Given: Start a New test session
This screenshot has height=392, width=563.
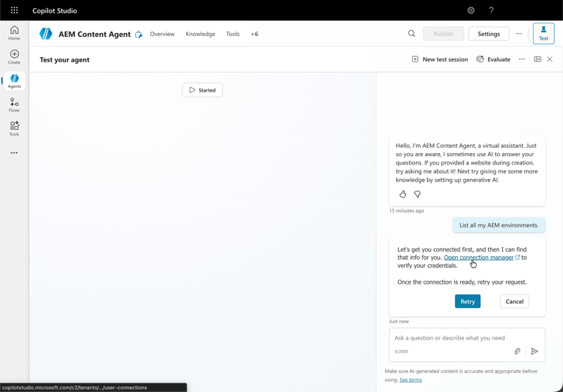Looking at the screenshot, I should [x=440, y=59].
